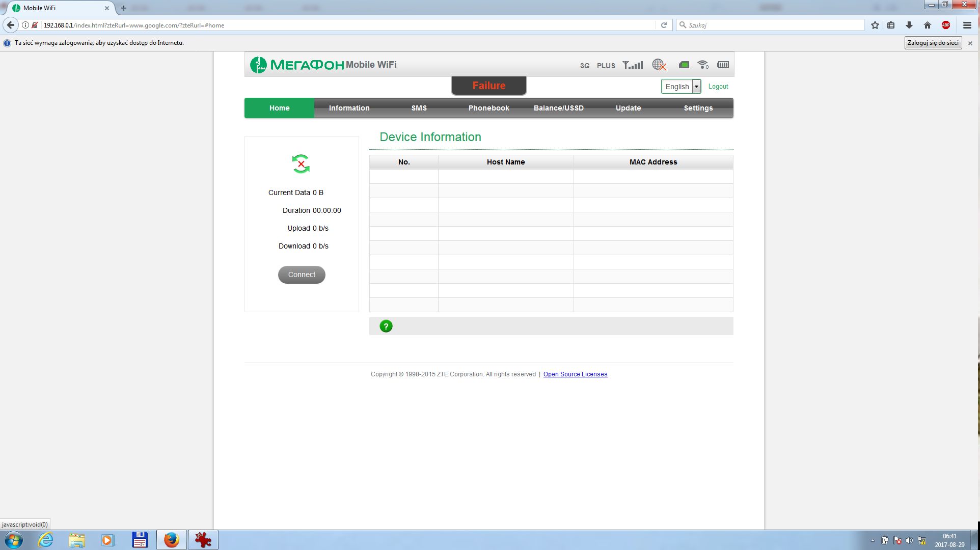Navigate to the Settings tab
This screenshot has height=550, width=980.
(x=698, y=108)
